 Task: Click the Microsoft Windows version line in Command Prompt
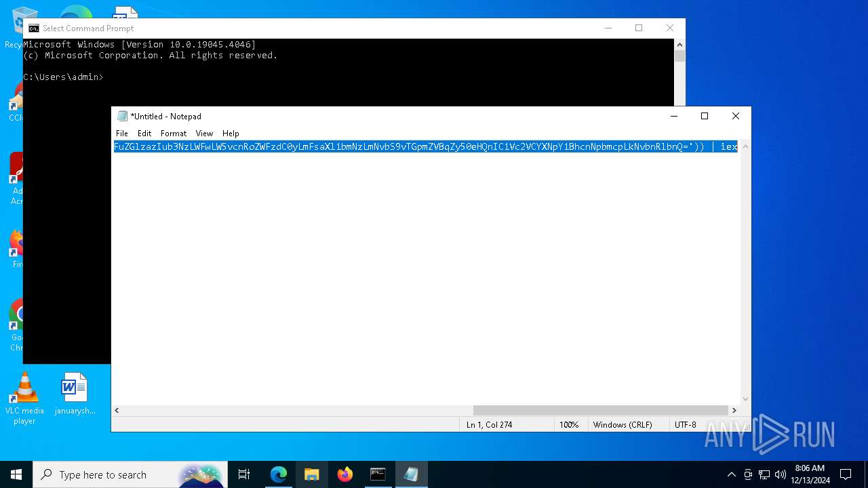[140, 45]
